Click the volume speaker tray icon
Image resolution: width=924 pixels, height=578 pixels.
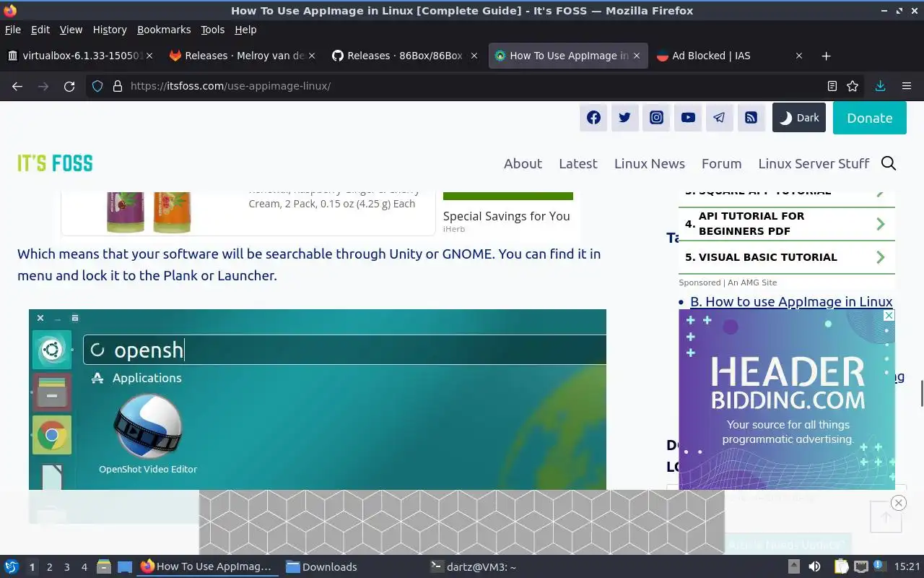tap(814, 566)
